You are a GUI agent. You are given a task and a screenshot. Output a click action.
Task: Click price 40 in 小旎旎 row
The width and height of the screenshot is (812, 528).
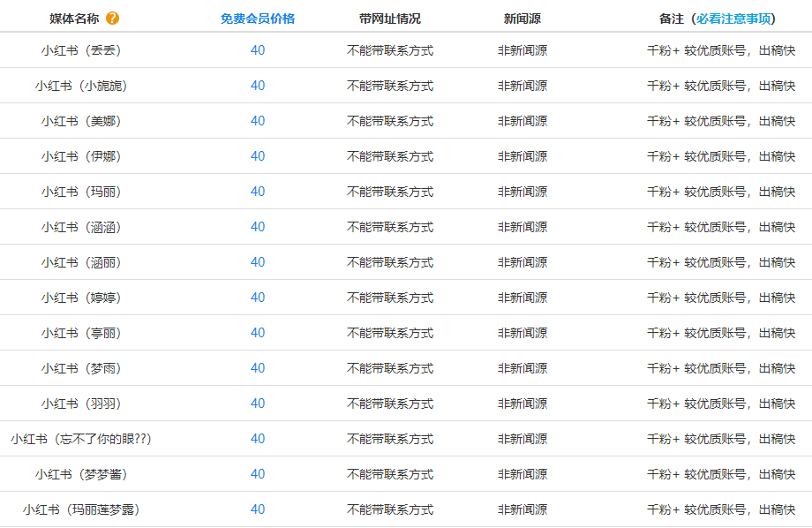pos(258,86)
